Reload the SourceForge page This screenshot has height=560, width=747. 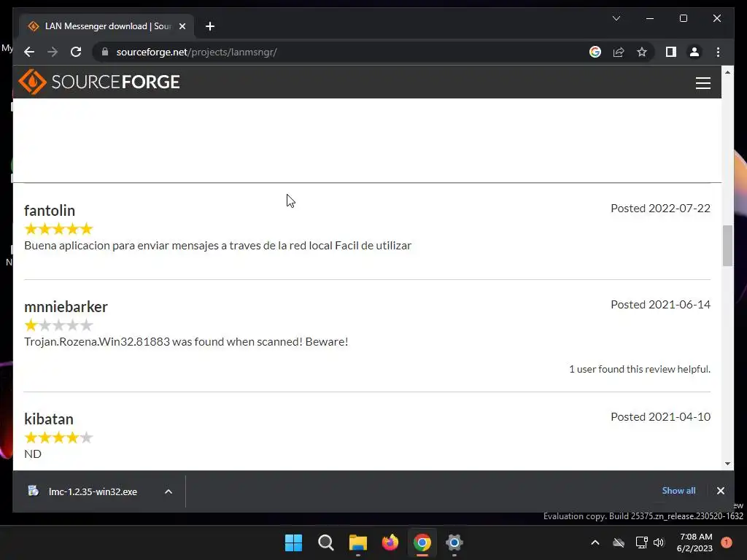(76, 52)
